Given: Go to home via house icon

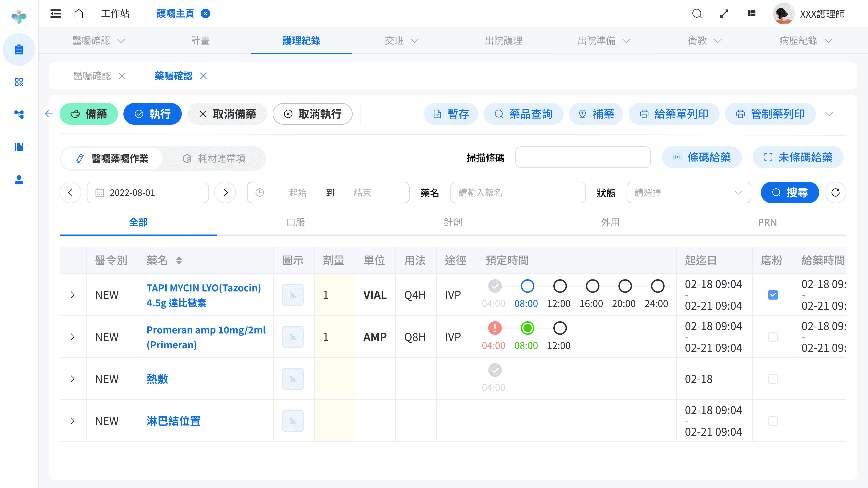Looking at the screenshot, I should point(78,14).
